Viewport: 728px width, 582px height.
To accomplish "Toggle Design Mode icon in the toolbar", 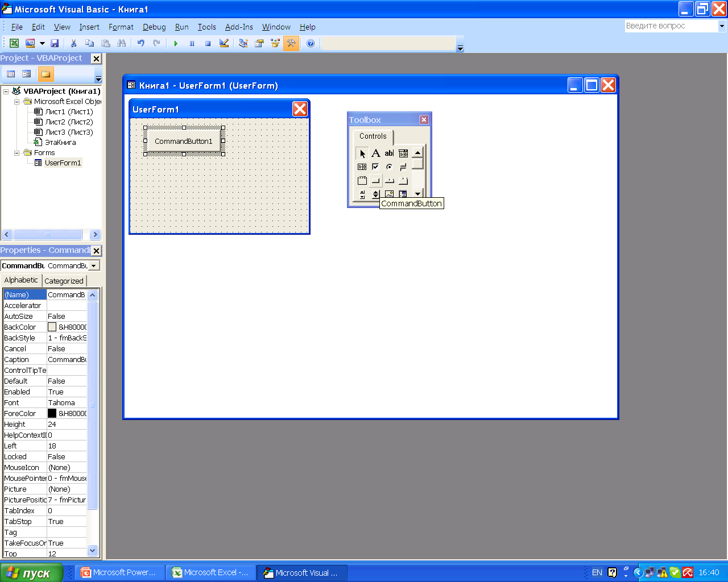I will [224, 43].
